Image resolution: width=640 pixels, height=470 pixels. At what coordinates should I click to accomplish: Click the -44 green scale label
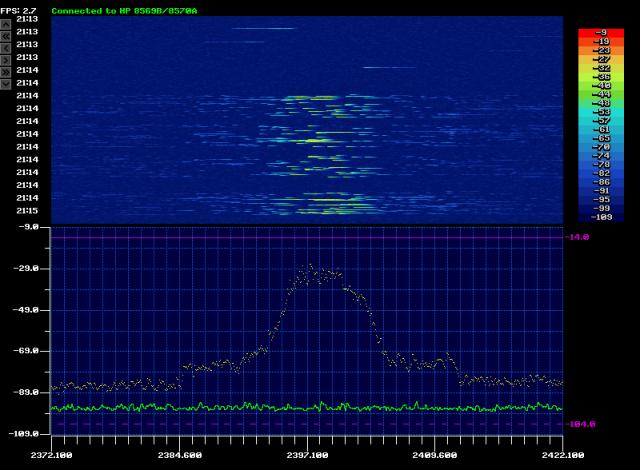click(602, 95)
